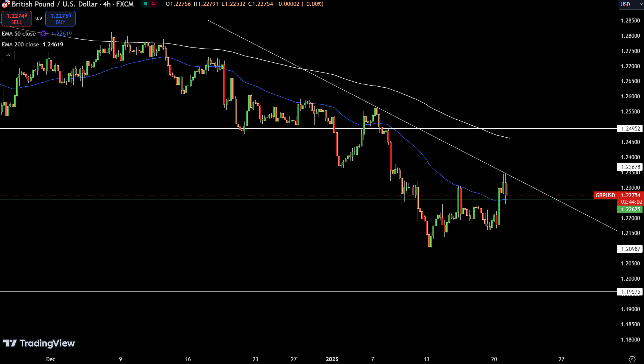Image resolution: width=644 pixels, height=364 pixels.
Task: Click the 1.19000 price axis label
Action: (630, 309)
